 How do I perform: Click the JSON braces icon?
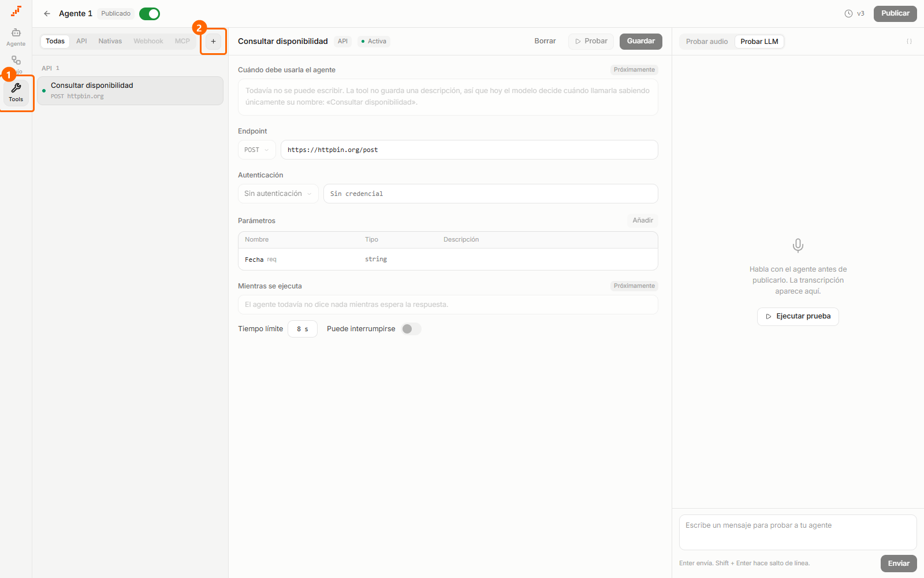[909, 41]
